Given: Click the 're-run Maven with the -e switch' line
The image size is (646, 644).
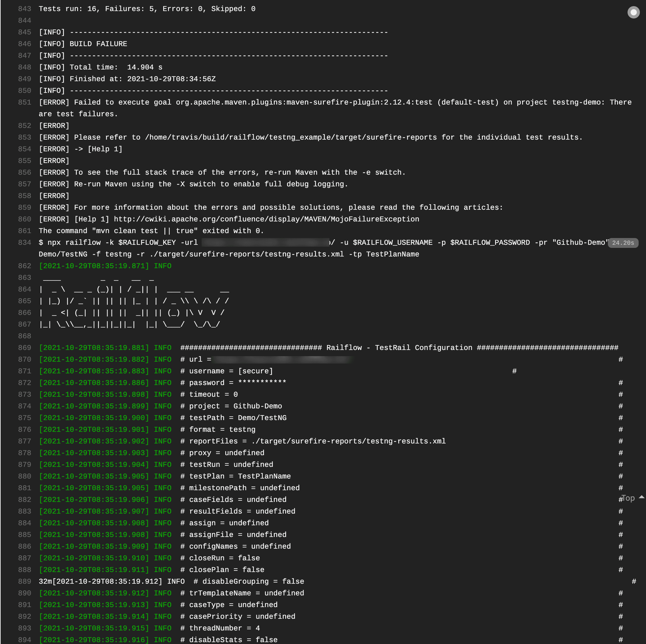Looking at the screenshot, I should [x=222, y=173].
